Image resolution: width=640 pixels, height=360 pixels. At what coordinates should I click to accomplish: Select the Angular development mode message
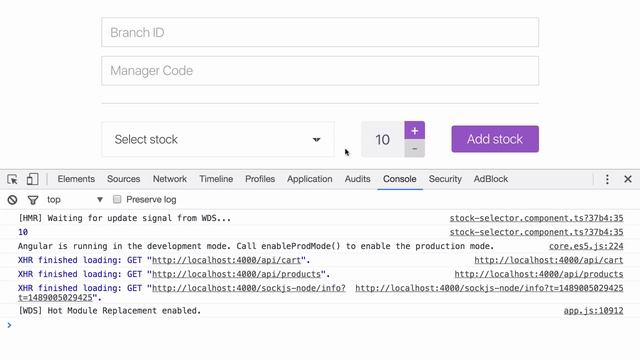256,246
